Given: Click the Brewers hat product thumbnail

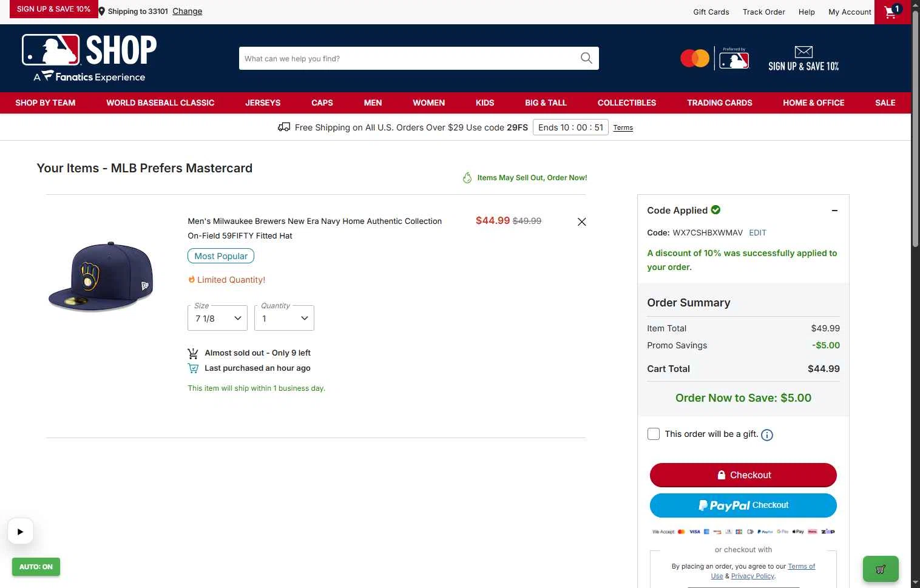Looking at the screenshot, I should click(x=101, y=277).
